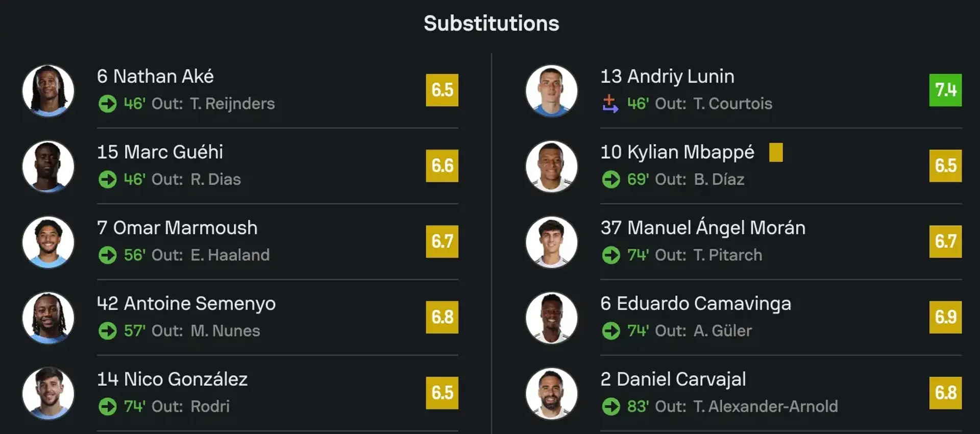Open Nathan Aké's player photo
Viewport: 980px width, 434px height.
48,90
